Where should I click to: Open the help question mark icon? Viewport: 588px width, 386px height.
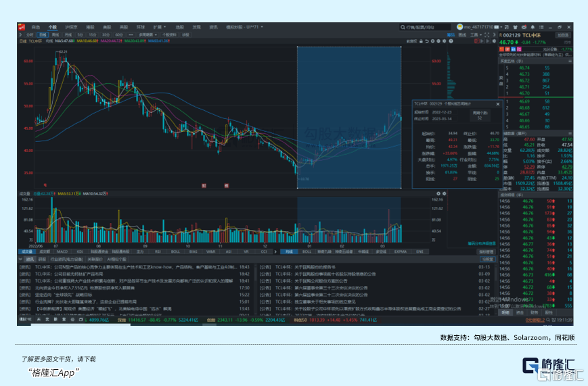[451, 41]
